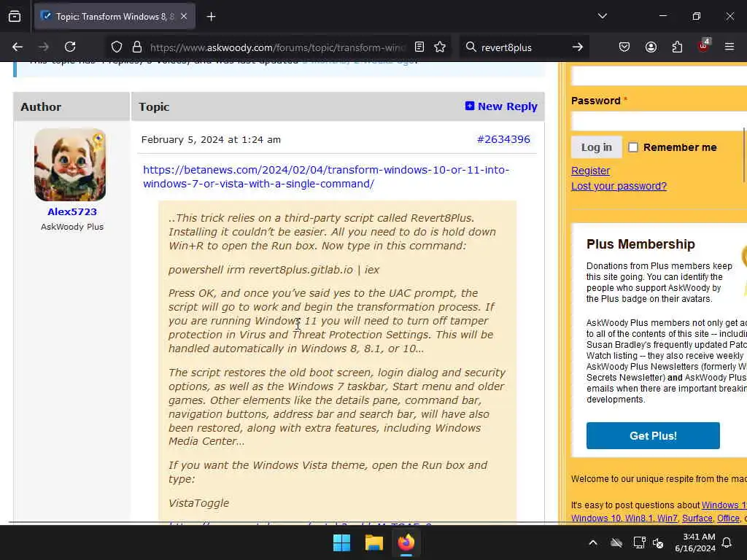Open the uBlock Origin extension icon
Screen dimensions: 747x560
pyautogui.click(x=704, y=46)
